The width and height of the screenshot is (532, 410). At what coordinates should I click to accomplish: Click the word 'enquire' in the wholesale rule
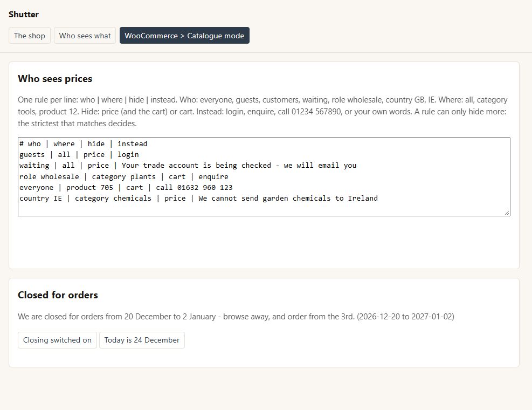[213, 176]
